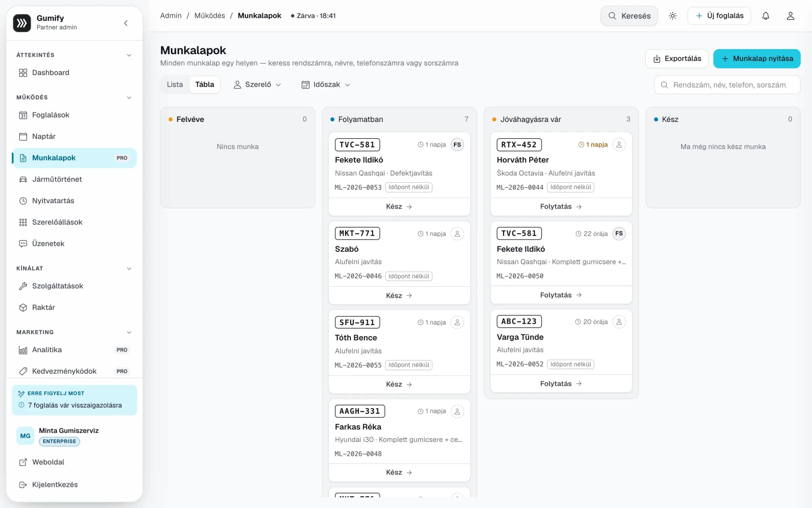Open the notifications bell
812x508 pixels.
coord(766,16)
